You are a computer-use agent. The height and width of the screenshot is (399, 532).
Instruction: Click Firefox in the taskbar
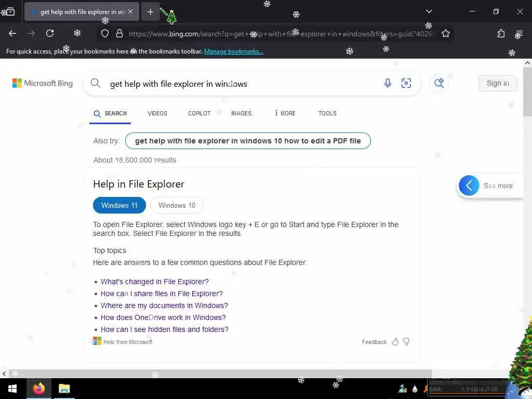click(x=39, y=389)
